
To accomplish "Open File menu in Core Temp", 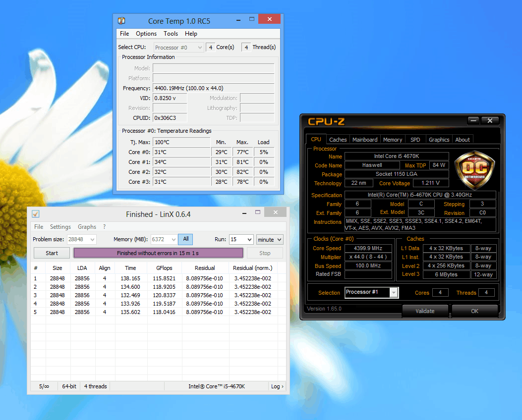I will click(124, 34).
